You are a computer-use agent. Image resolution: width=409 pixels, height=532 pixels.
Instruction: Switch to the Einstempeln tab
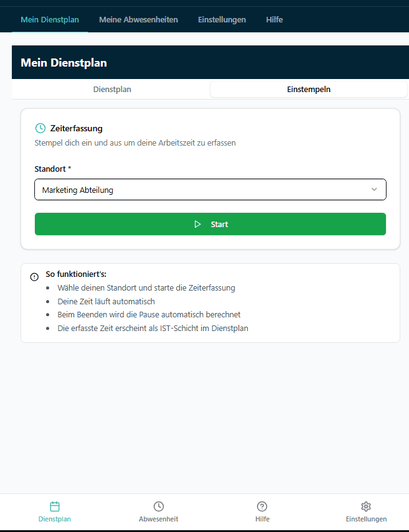pos(308,89)
